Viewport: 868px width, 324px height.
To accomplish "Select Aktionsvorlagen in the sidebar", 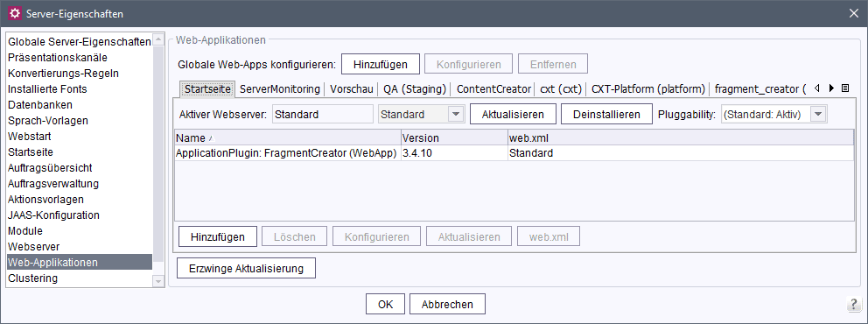I will point(79,200).
